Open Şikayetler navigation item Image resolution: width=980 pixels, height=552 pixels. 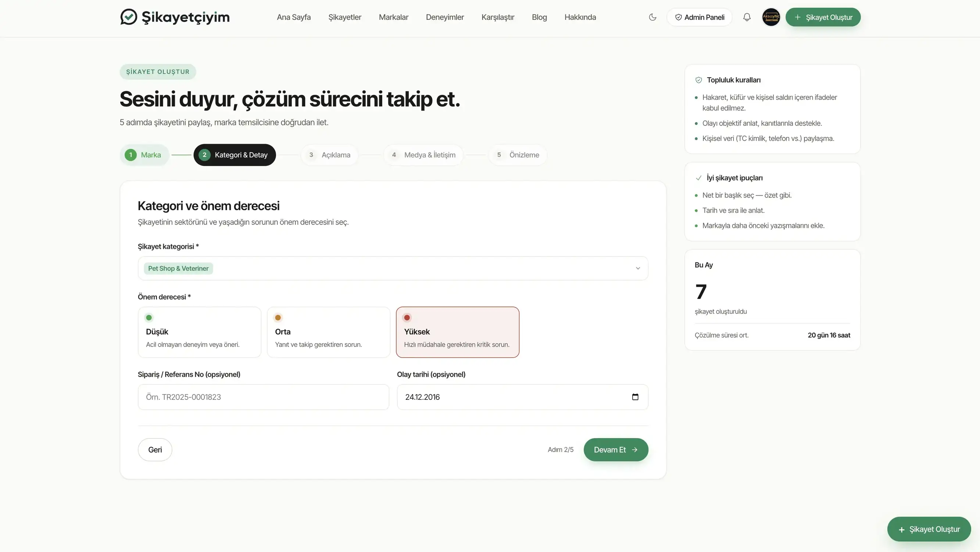point(345,17)
